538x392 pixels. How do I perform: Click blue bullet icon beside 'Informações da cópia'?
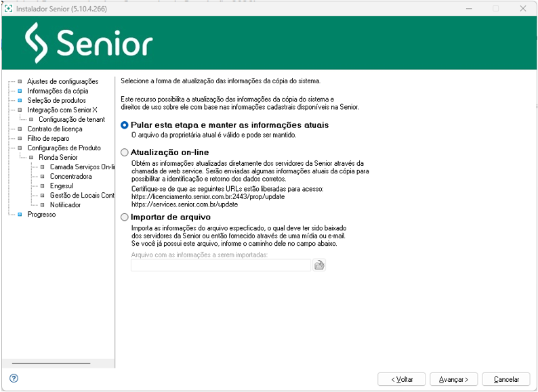click(20, 91)
